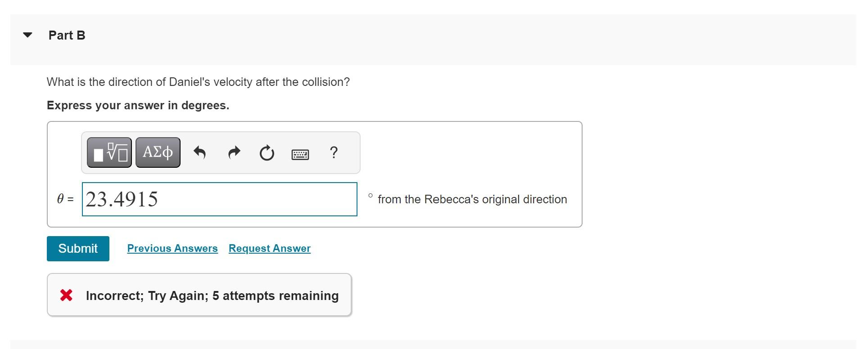Viewport: 868px width, 349px height.
Task: Open the math templates button
Action: point(109,153)
